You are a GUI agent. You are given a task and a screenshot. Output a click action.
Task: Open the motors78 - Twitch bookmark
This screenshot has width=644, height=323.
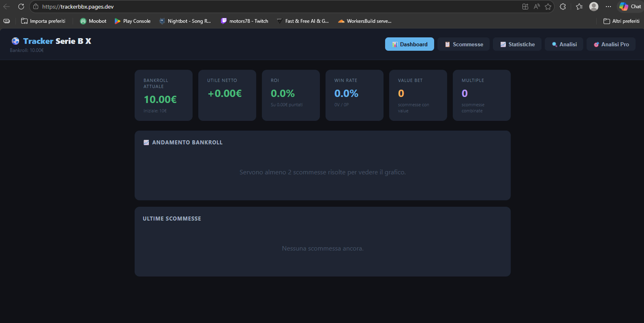tap(245, 21)
